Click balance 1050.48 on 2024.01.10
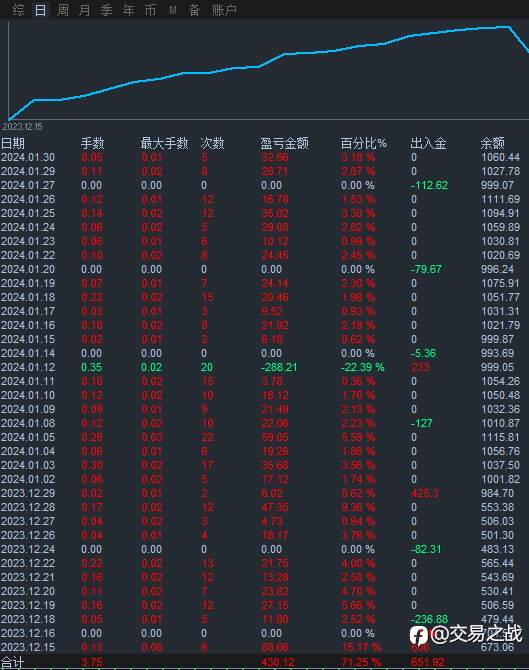This screenshot has height=670, width=529. click(x=500, y=395)
